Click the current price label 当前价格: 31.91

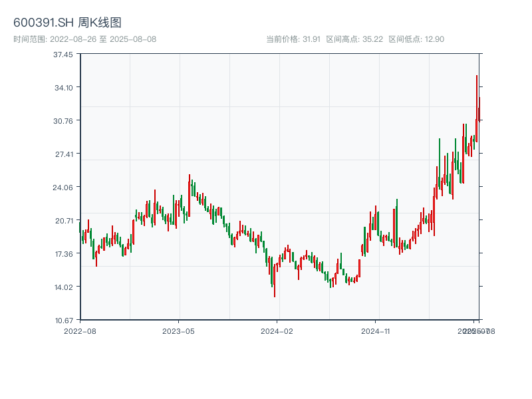pos(293,39)
